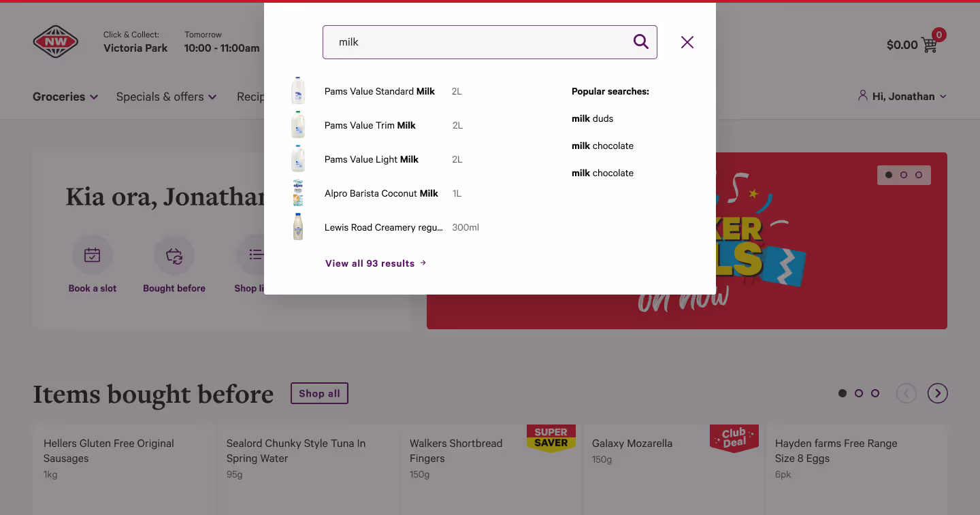
Task: Close the search overlay with the X
Action: [x=687, y=42]
